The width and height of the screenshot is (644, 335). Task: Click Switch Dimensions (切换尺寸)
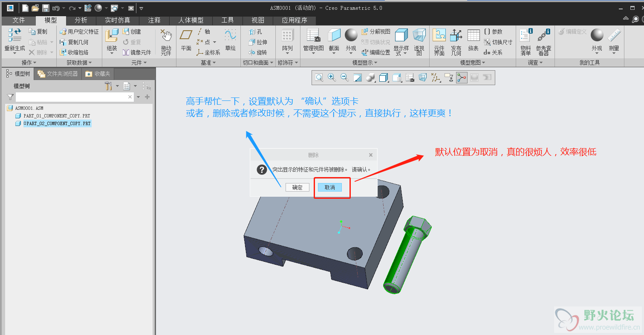coord(498,42)
